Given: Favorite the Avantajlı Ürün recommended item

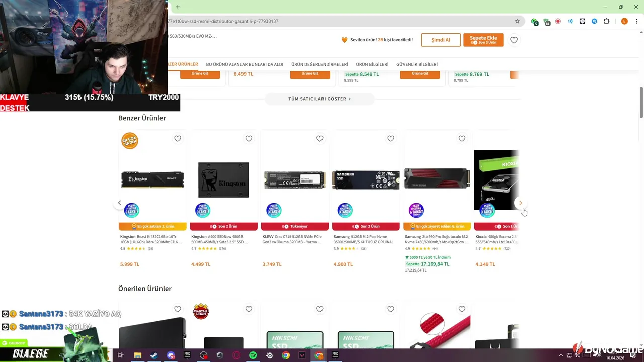Looking at the screenshot, I should point(249,309).
